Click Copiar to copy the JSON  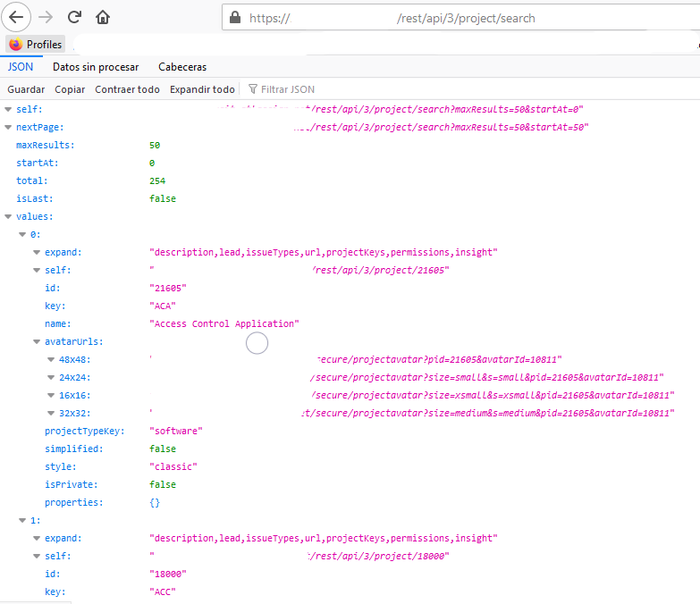pos(70,89)
